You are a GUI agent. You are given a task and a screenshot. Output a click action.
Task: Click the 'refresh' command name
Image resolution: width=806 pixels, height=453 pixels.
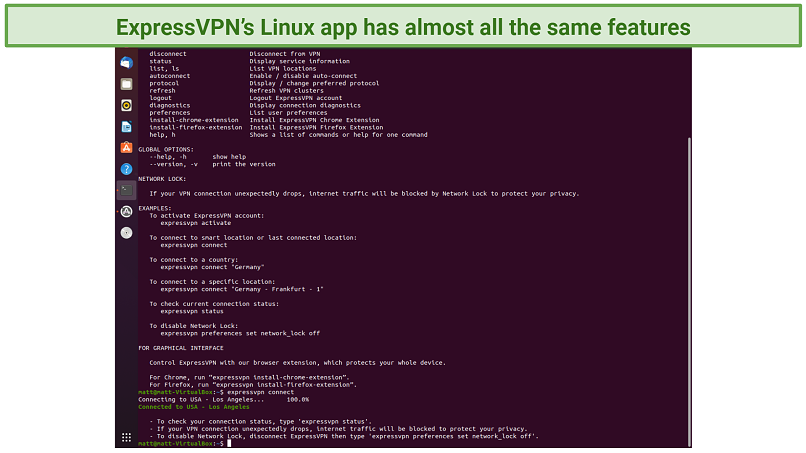(x=162, y=90)
